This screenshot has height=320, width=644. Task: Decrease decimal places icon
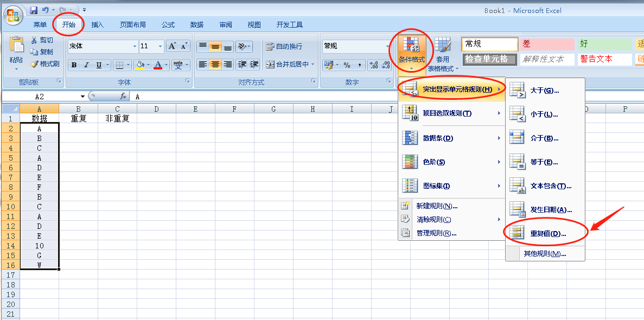(x=386, y=65)
